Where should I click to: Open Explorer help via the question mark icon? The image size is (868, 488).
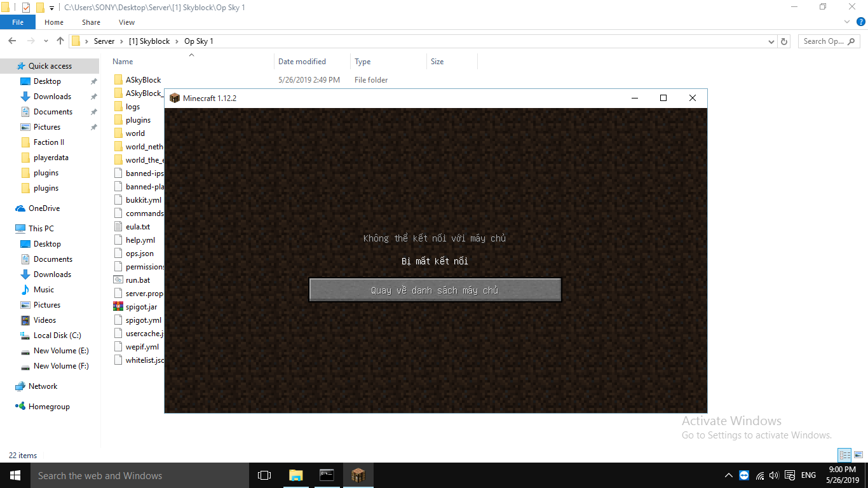861,22
